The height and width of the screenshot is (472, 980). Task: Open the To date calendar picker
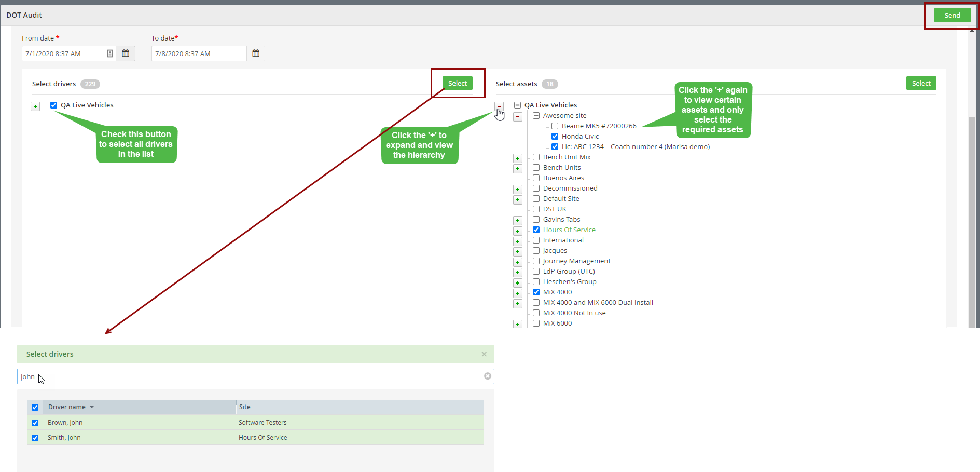click(x=256, y=53)
